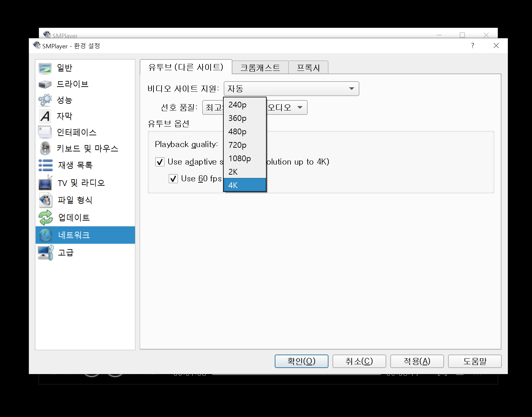Screen dimensions: 532x417
Task: Apply settings with 적용(A) button
Action: click(x=417, y=361)
